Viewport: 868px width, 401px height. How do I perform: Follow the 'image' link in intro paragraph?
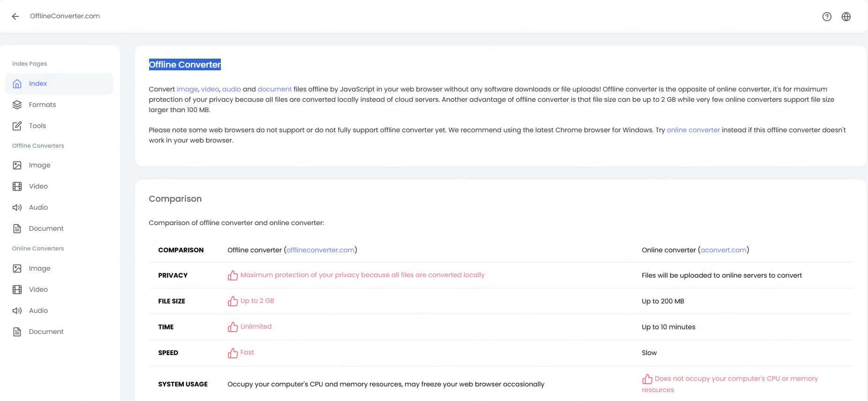pos(187,89)
